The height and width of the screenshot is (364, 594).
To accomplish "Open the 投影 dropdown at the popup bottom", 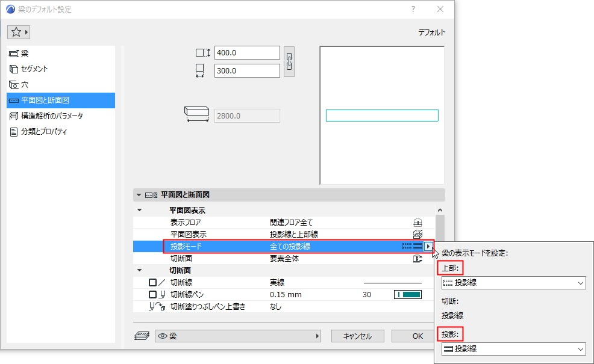I will [x=513, y=349].
